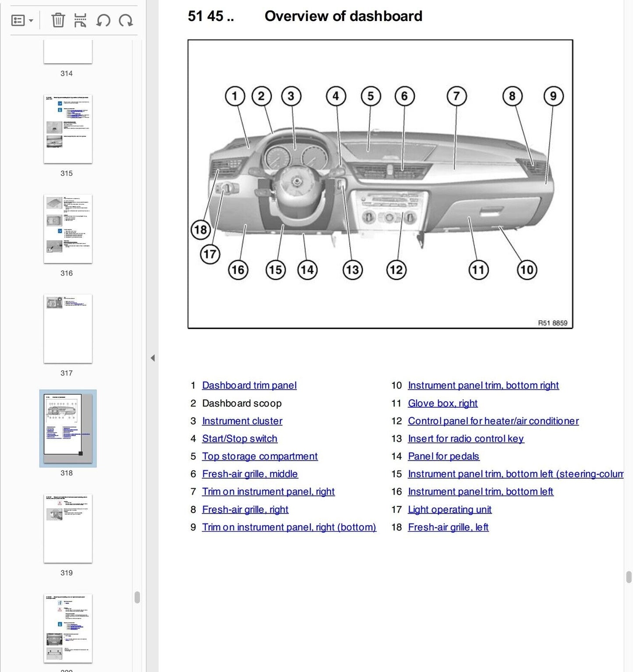
Task: Open the Start/Stop switch link
Action: (x=240, y=439)
